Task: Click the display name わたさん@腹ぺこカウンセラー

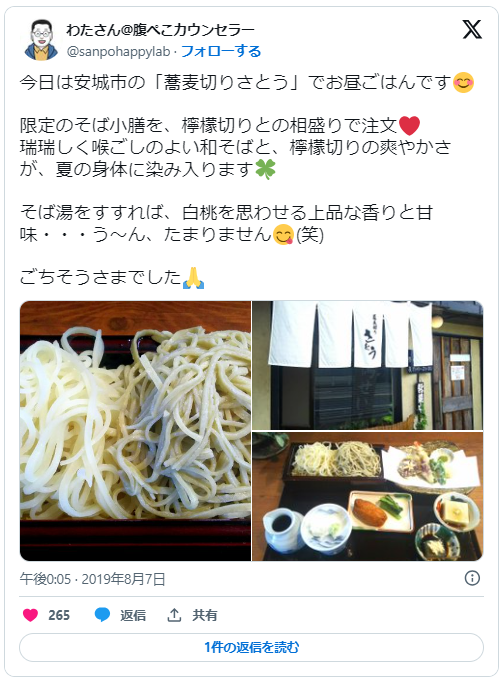Action: pos(160,30)
